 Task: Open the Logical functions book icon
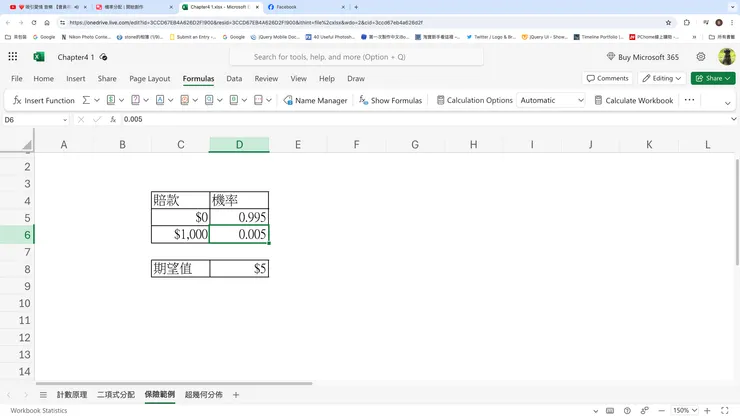(x=135, y=100)
